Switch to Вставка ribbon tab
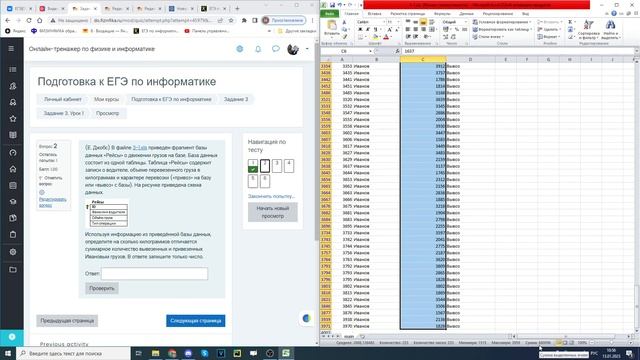 point(374,13)
